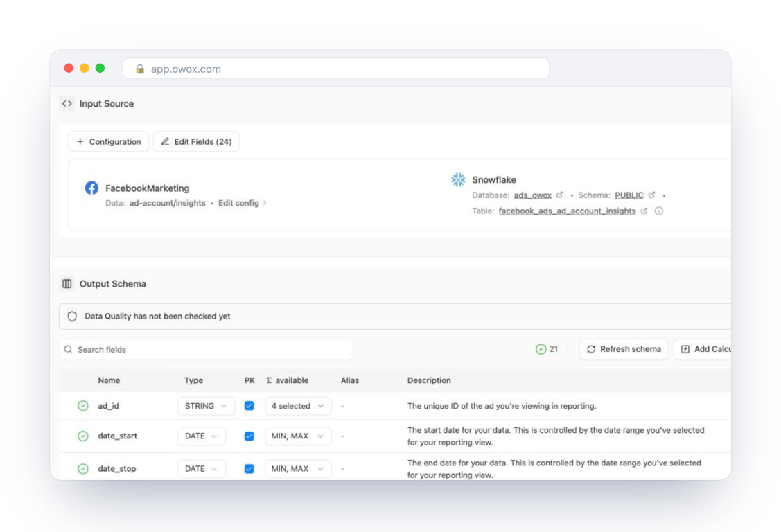Click the green status check for date_stop
The width and height of the screenshot is (781, 532).
click(x=83, y=469)
